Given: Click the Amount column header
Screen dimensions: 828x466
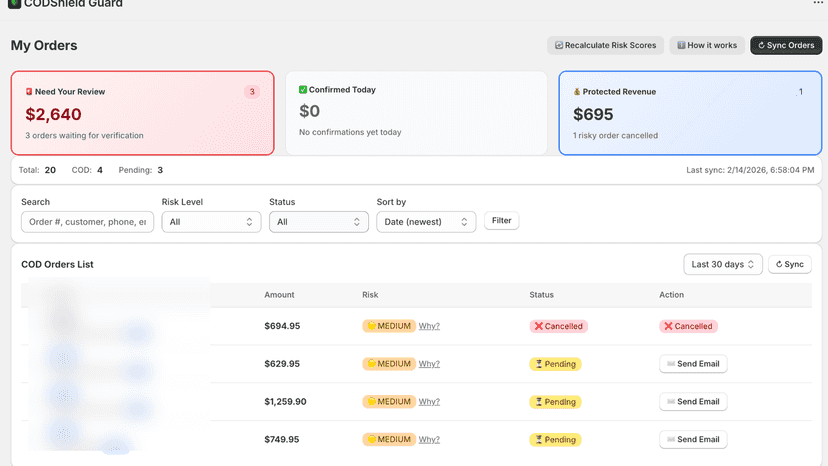Looking at the screenshot, I should click(279, 295).
